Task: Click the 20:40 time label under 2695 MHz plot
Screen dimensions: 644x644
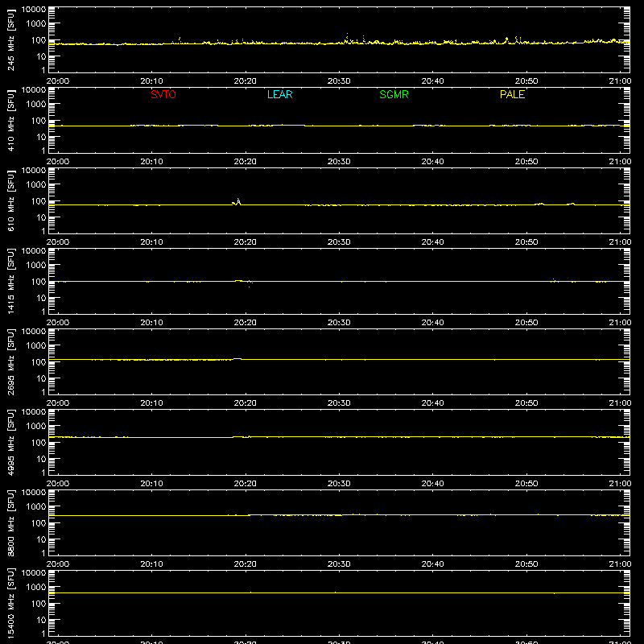Action: (x=432, y=403)
